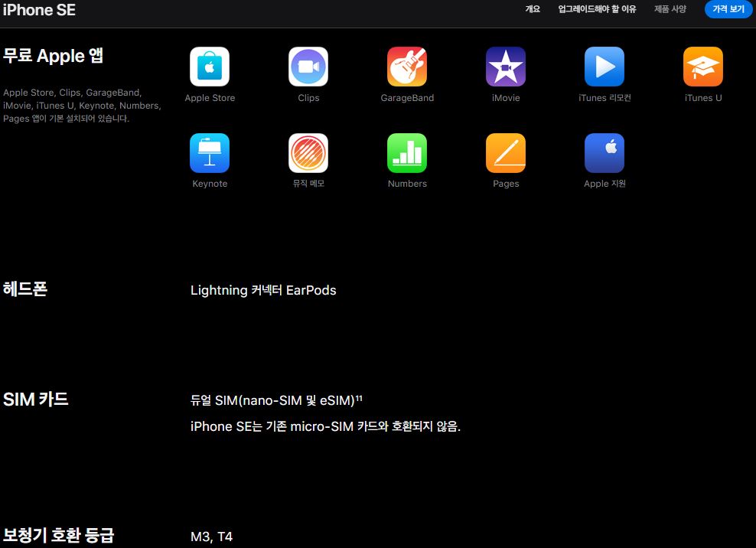Click the iMovie star icon
Viewport: 756px width, 548px height.
pos(506,67)
